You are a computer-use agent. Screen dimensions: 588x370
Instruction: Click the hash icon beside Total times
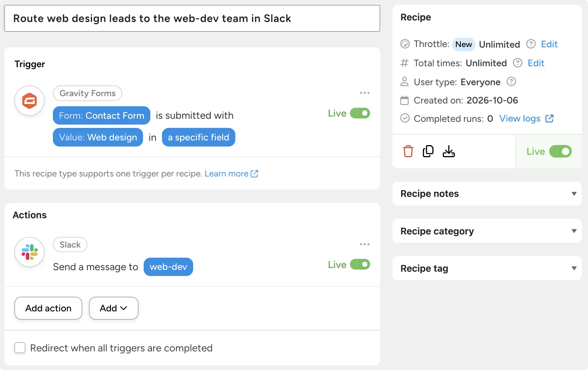[404, 63]
